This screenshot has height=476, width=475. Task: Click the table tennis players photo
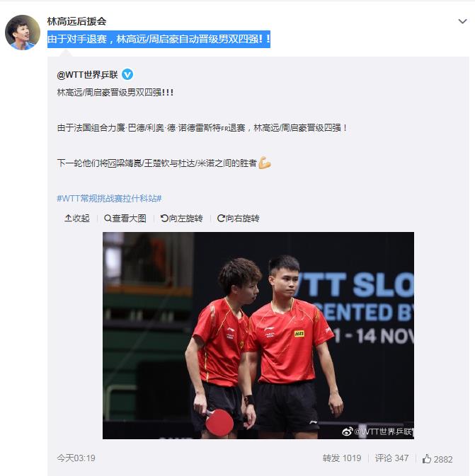[258, 335]
